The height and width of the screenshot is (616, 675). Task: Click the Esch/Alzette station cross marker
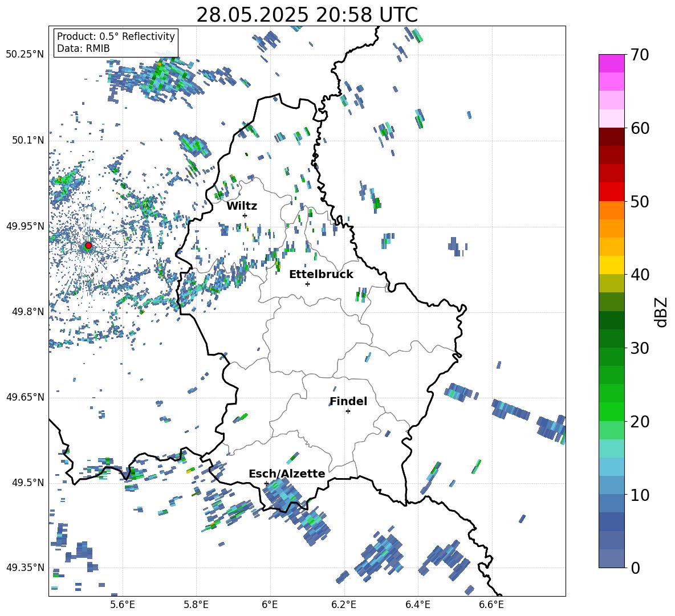click(266, 483)
